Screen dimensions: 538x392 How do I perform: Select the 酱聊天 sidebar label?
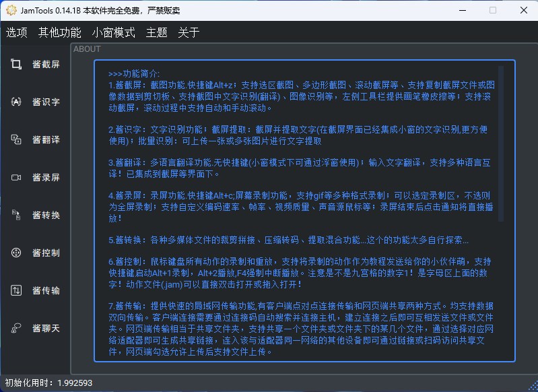(x=46, y=329)
